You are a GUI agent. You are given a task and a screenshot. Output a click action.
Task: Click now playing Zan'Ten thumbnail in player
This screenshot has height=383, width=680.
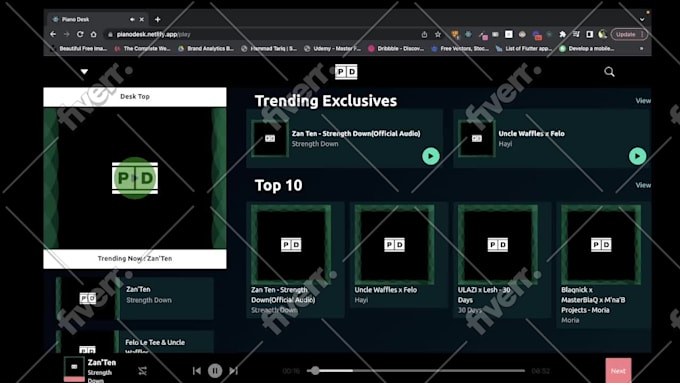click(74, 369)
